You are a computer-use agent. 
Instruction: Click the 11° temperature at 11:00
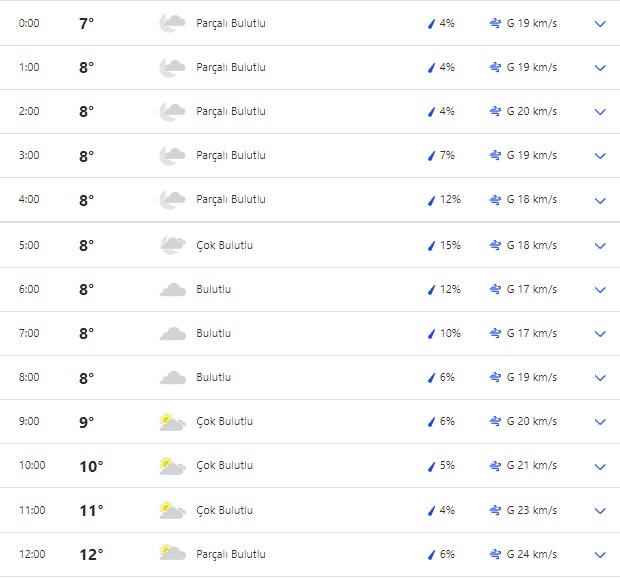coord(91,510)
